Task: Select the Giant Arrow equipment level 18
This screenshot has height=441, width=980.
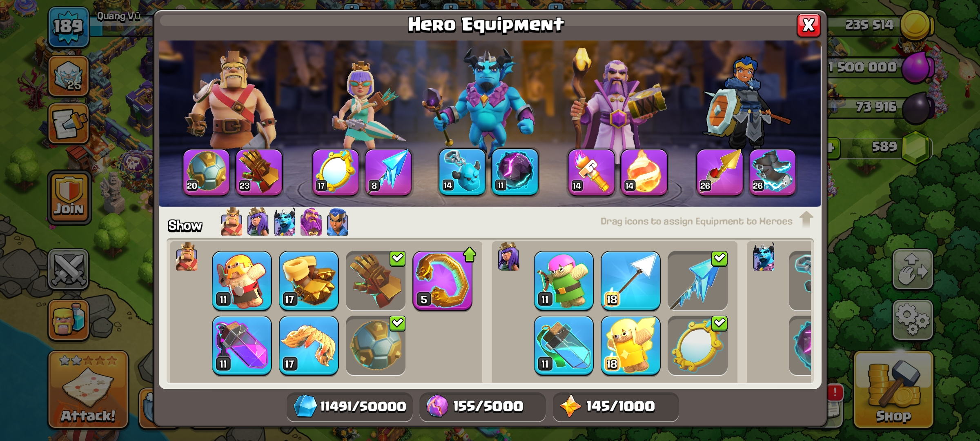Action: point(630,281)
